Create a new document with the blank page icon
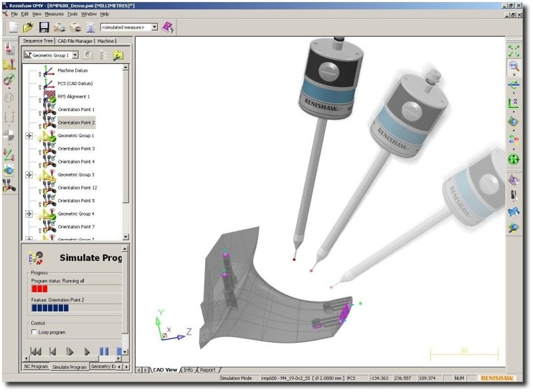533x392 pixels. 13,27
